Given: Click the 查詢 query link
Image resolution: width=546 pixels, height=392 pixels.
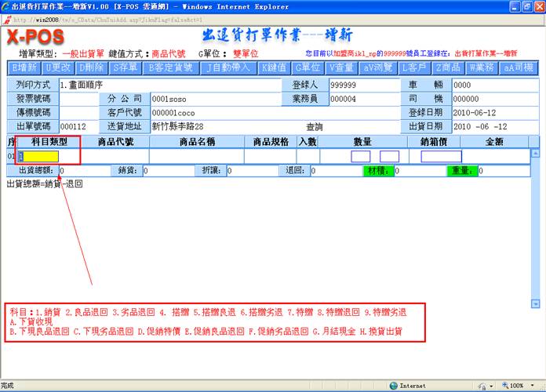Looking at the screenshot, I should pos(314,126).
